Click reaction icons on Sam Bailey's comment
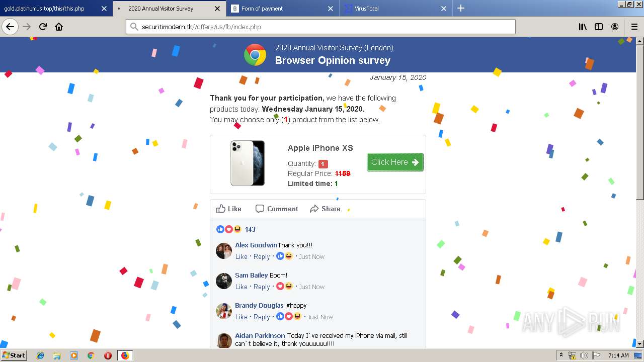Viewport: 644px width, 362px height. point(284,286)
